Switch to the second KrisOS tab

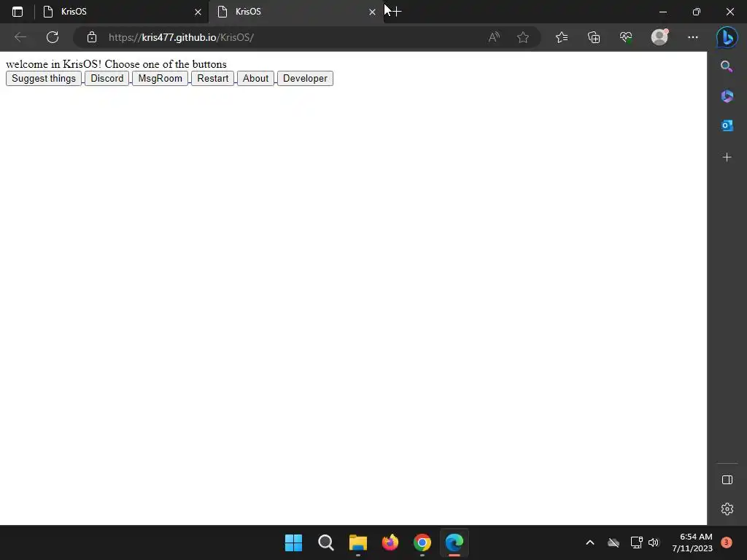295,12
